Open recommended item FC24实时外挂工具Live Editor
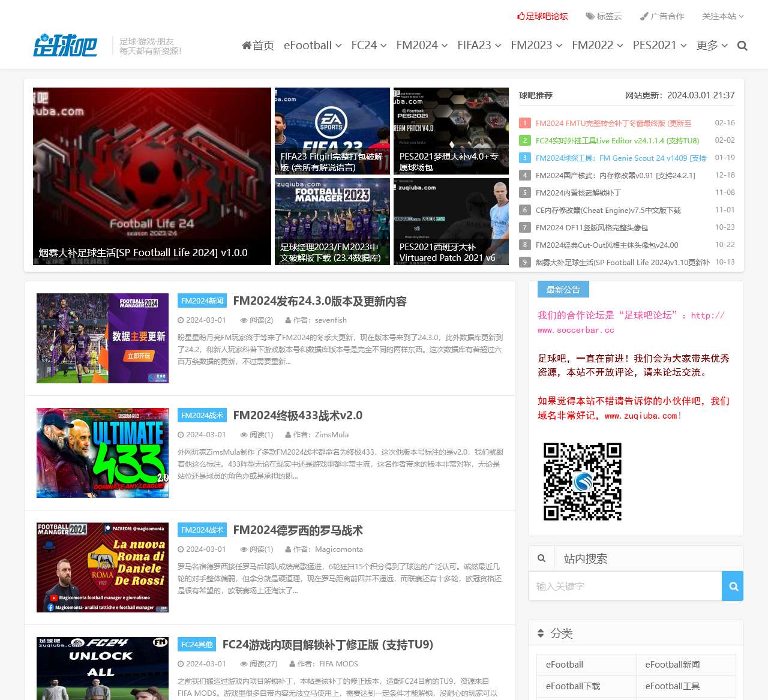 pyautogui.click(x=617, y=140)
